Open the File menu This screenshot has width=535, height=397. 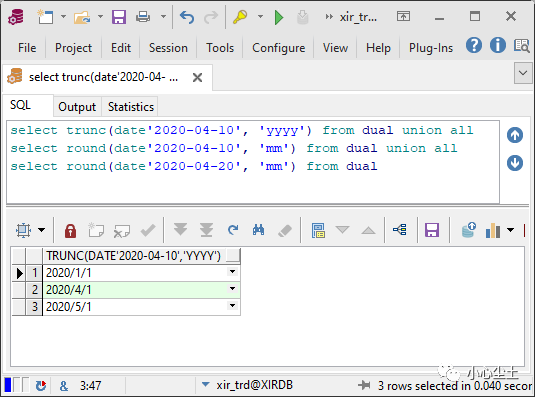tap(27, 48)
